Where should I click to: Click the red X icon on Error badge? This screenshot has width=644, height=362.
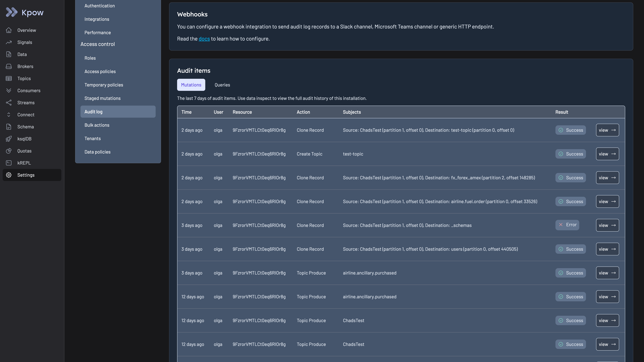[561, 225]
